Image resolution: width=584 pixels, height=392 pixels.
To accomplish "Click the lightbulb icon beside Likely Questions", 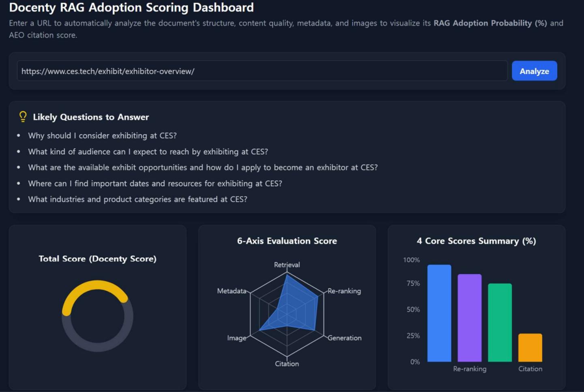I will 23,117.
